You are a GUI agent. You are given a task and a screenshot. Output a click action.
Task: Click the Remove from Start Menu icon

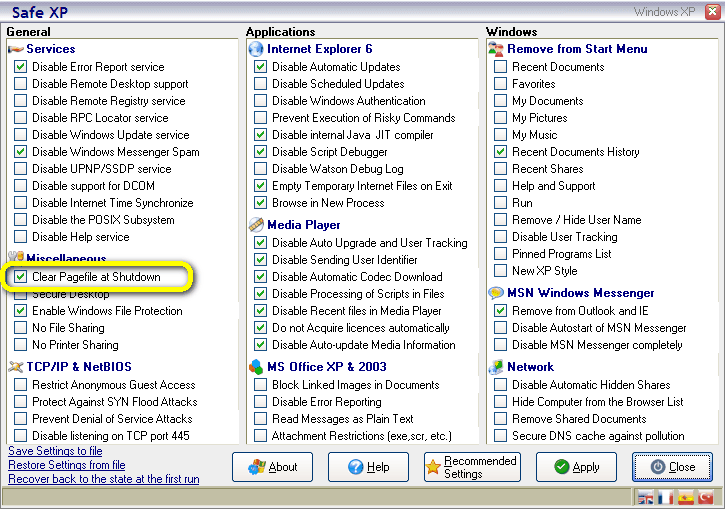coord(496,49)
